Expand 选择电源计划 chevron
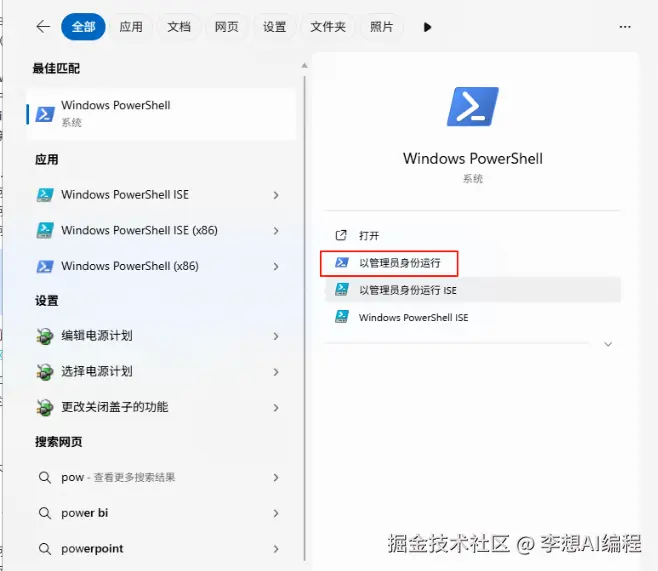658x571 pixels. [x=276, y=372]
